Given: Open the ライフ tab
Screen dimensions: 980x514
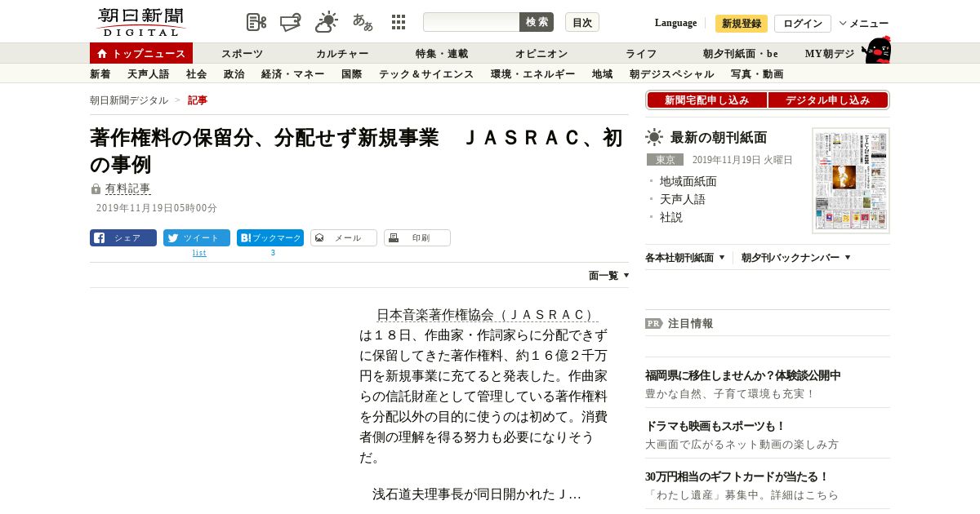Looking at the screenshot, I should tap(641, 54).
